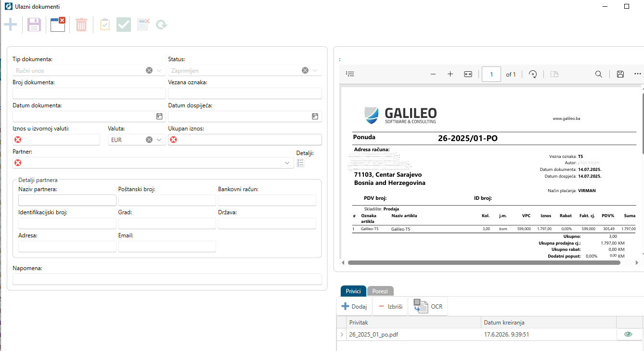This screenshot has height=351, width=644.
Task: Expand the Status dropdown
Action: click(x=315, y=70)
